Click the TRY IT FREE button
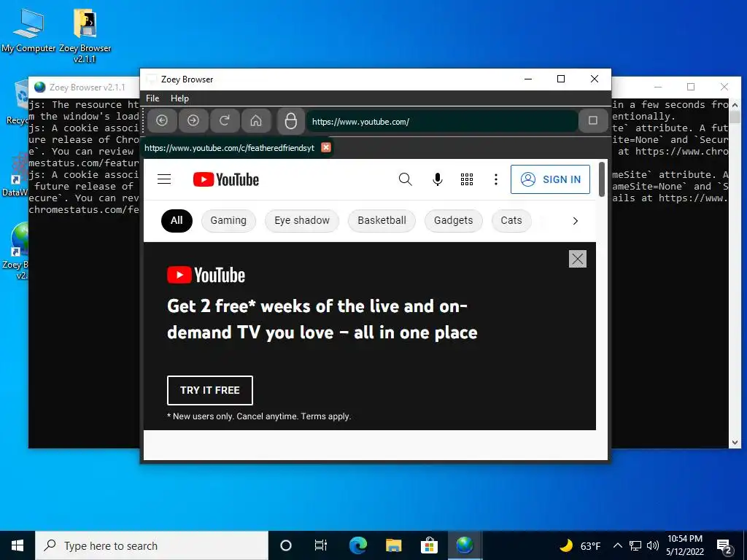 click(209, 390)
